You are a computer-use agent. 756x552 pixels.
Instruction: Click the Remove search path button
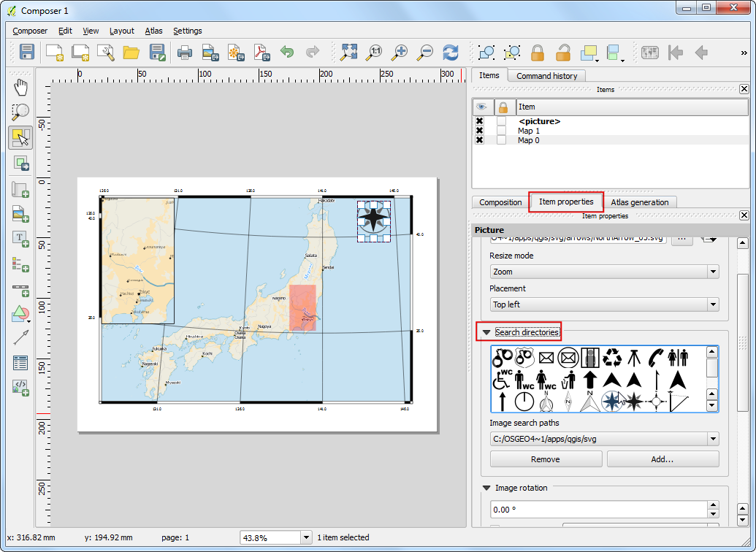click(546, 459)
